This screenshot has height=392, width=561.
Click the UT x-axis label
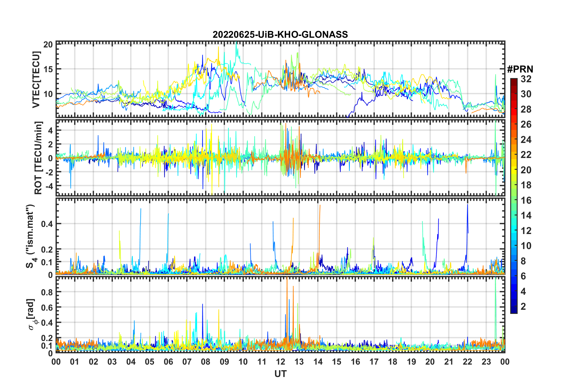(x=280, y=374)
